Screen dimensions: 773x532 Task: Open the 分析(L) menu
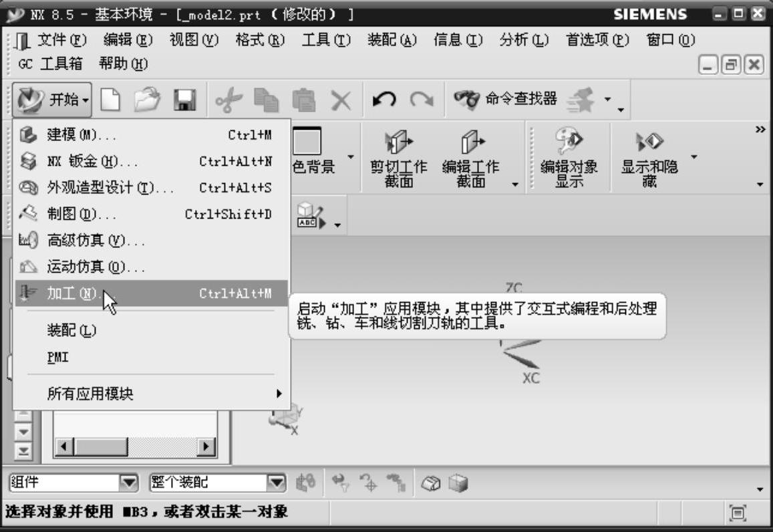click(x=524, y=40)
